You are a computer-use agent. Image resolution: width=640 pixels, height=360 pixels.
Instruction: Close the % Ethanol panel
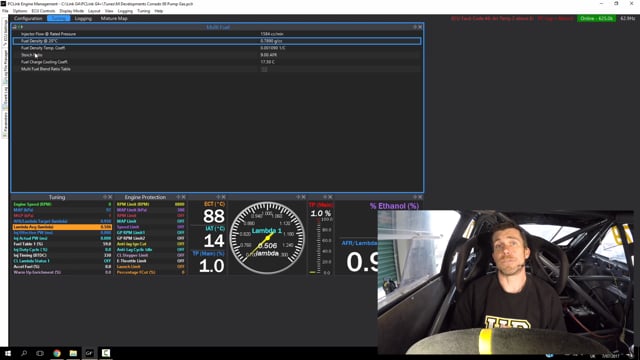420,197
